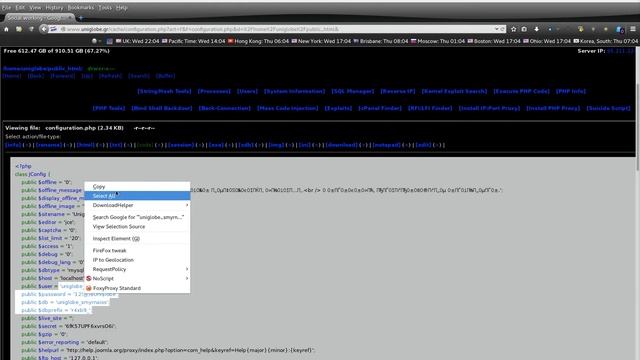Click the Server IP address link
Screen dimensions: 640x360
point(620,51)
